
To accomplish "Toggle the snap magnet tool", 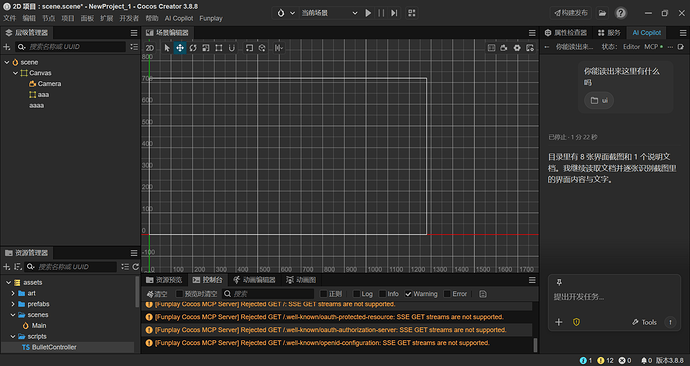I will point(231,48).
